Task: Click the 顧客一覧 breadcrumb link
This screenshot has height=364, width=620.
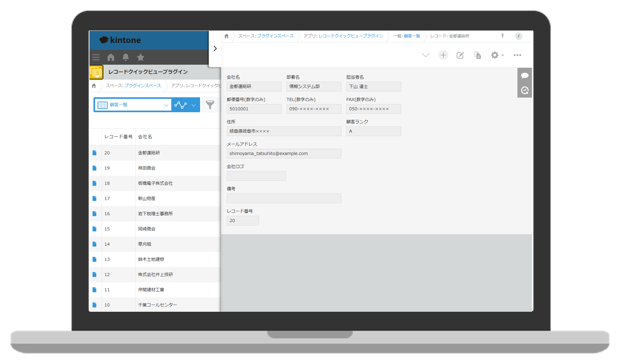Action: (412, 36)
